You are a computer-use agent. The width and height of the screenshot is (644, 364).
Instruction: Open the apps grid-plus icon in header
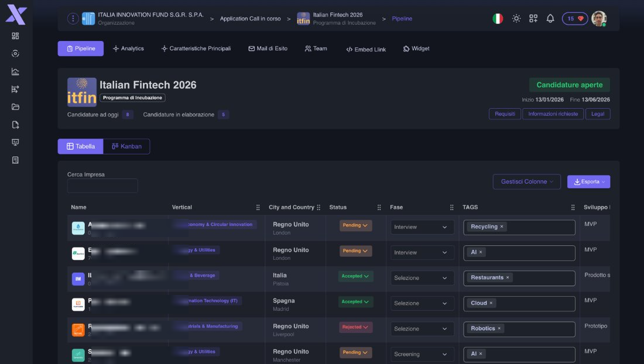click(x=533, y=19)
